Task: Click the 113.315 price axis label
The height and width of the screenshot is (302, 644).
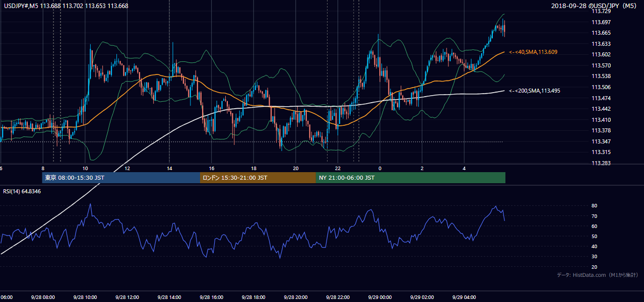Action: [602, 152]
